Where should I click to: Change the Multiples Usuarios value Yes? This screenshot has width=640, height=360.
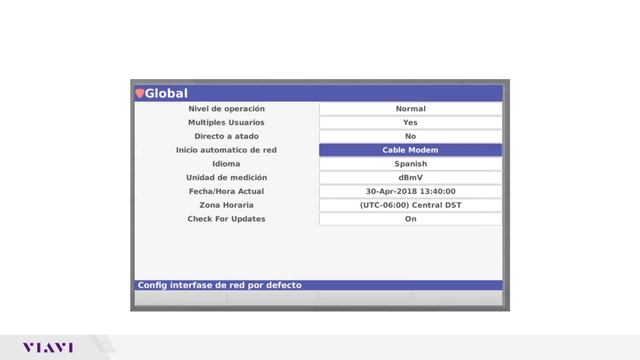pos(410,122)
